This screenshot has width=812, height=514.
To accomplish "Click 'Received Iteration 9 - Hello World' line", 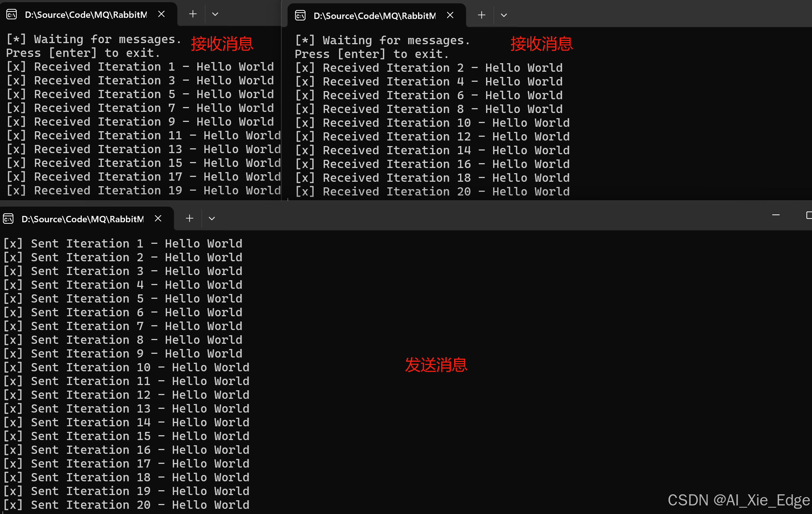I will click(x=140, y=122).
